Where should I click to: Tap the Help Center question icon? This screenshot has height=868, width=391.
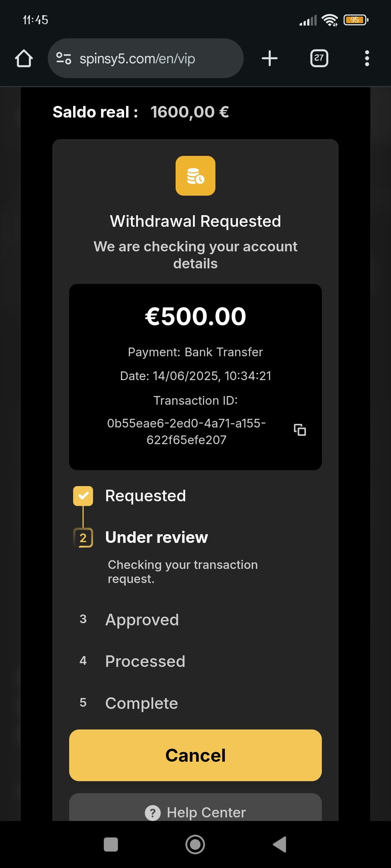(x=152, y=813)
